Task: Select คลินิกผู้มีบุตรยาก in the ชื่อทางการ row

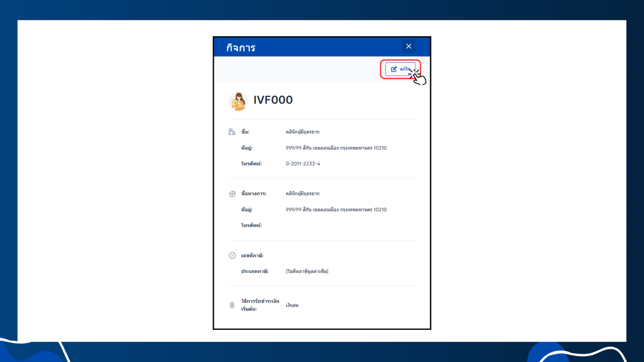Action: pyautogui.click(x=303, y=194)
